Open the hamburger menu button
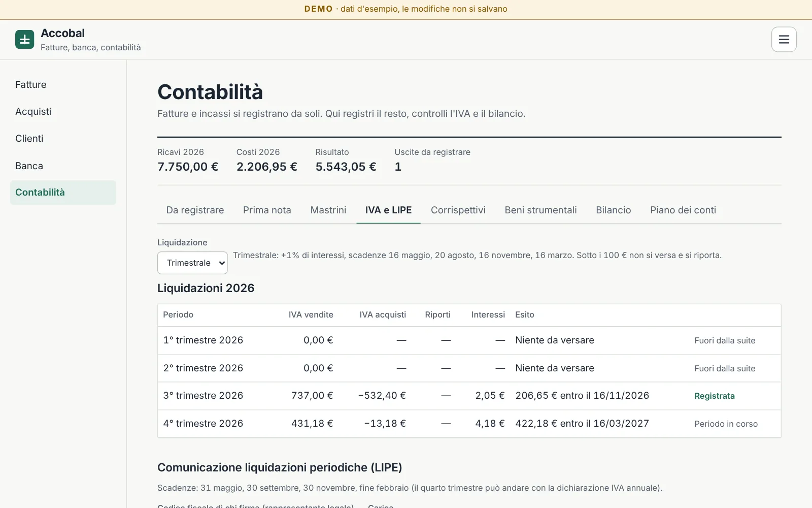Viewport: 812px width, 508px height. tap(784, 39)
